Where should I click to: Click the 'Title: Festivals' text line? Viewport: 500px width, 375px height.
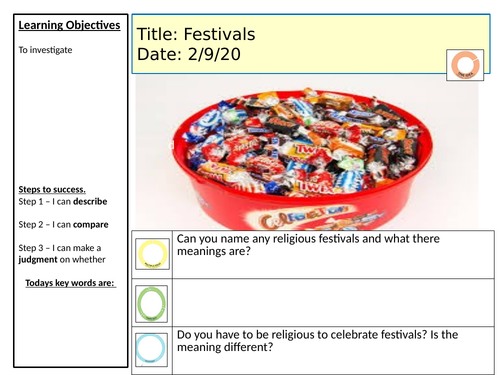(x=196, y=34)
